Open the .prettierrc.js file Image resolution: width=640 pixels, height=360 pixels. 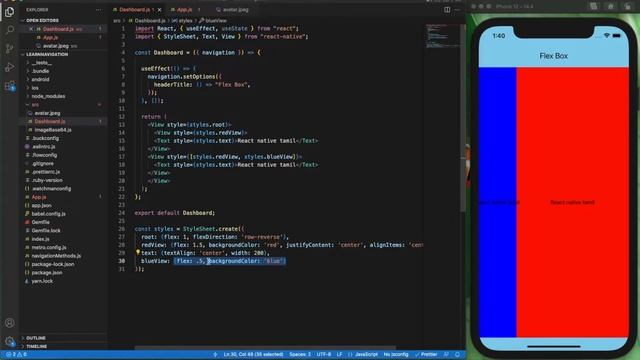pos(46,172)
